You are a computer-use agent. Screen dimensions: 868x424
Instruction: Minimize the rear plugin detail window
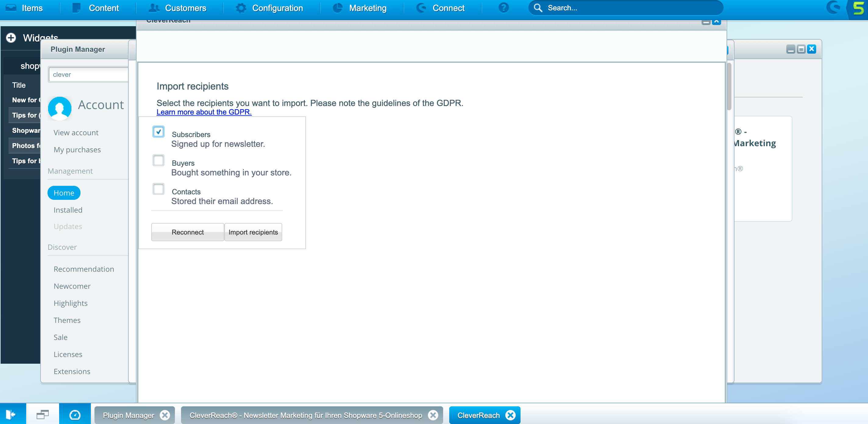pos(791,49)
